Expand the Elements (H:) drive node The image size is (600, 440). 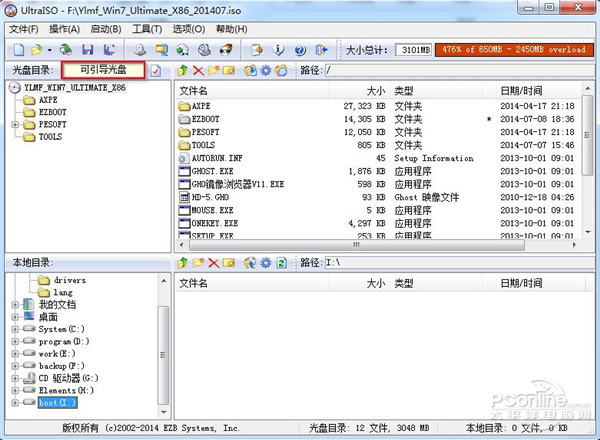click(x=14, y=390)
